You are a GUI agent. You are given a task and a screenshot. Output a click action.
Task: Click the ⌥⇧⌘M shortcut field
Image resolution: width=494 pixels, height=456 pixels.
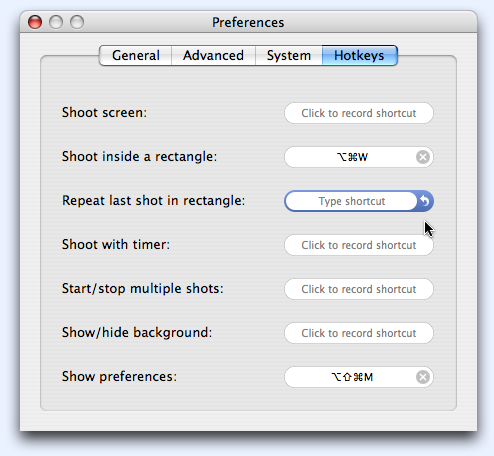(352, 377)
